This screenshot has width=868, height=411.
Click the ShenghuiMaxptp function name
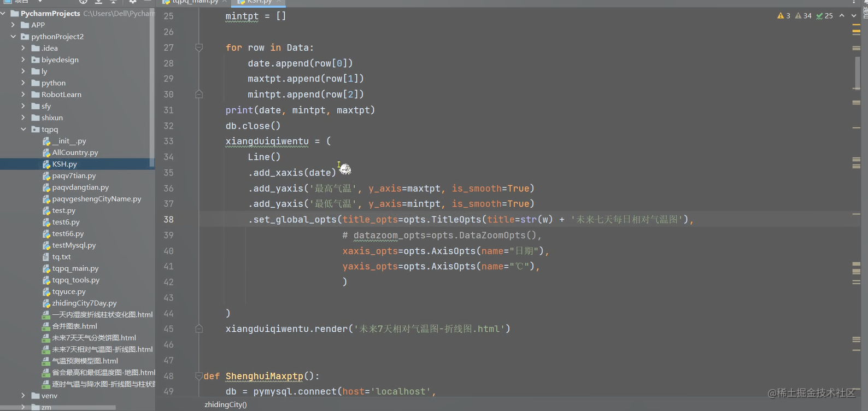point(264,376)
